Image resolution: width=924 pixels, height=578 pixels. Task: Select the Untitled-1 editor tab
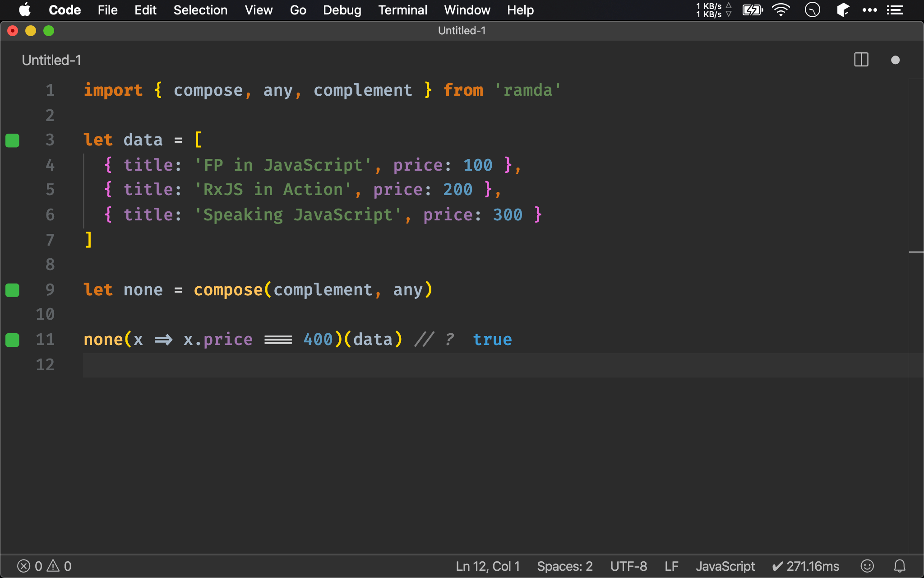click(51, 60)
